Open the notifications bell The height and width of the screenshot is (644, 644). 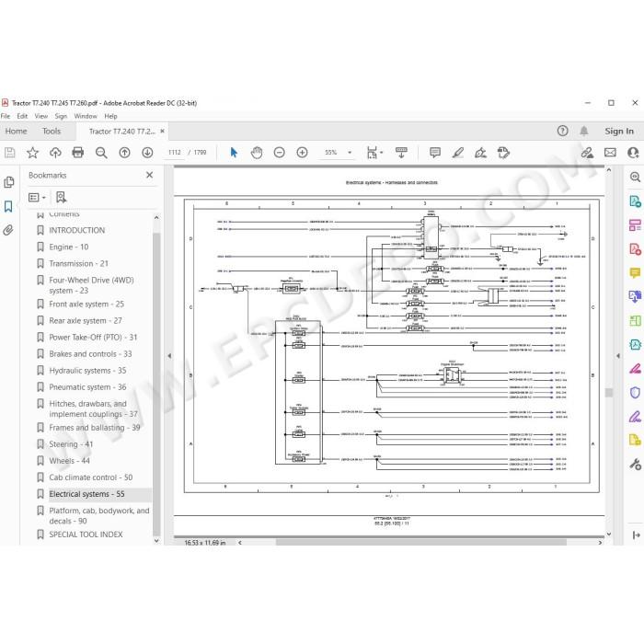(x=583, y=131)
